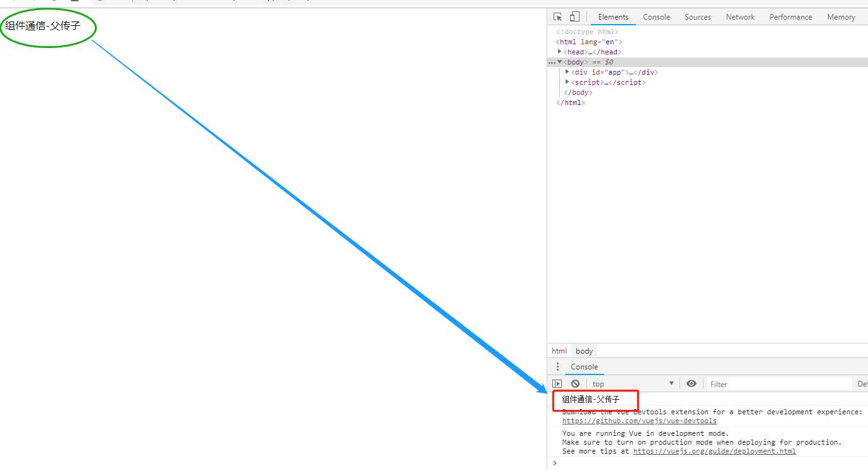This screenshot has width=868, height=470.
Task: Select the closing /body tag line
Action: tap(578, 92)
